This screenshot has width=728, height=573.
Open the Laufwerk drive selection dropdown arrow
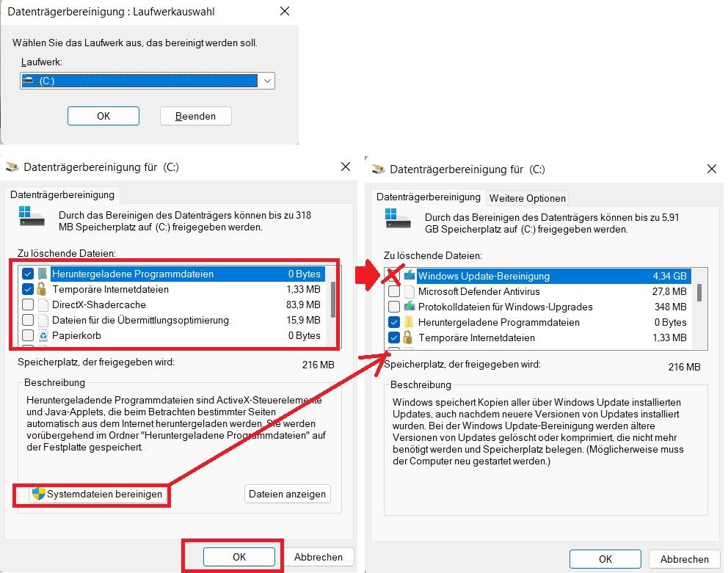[x=267, y=81]
